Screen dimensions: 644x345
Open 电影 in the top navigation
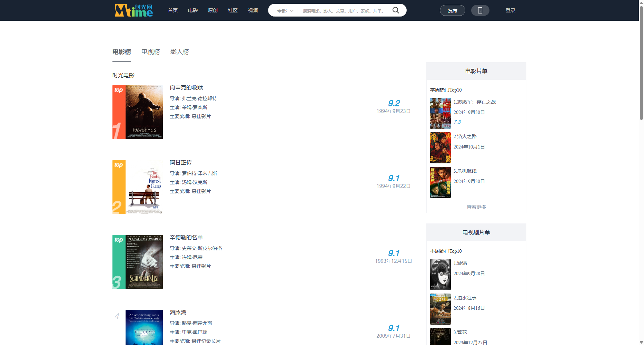coord(193,10)
